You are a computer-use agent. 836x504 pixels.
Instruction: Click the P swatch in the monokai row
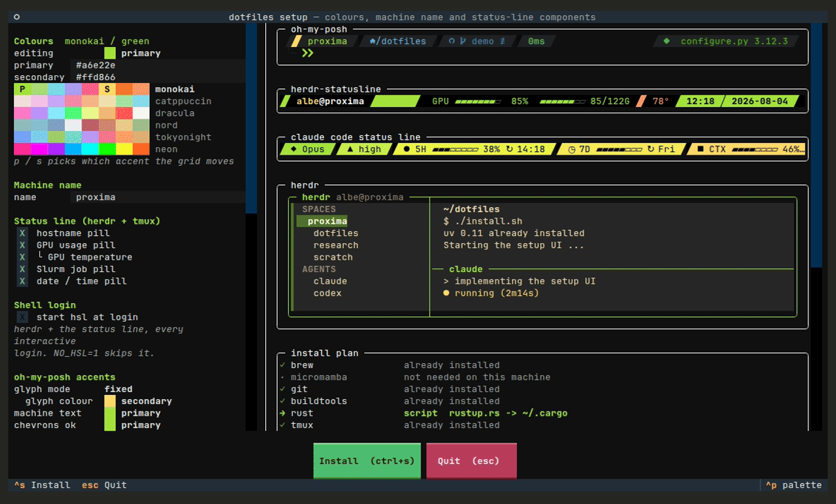(22, 89)
